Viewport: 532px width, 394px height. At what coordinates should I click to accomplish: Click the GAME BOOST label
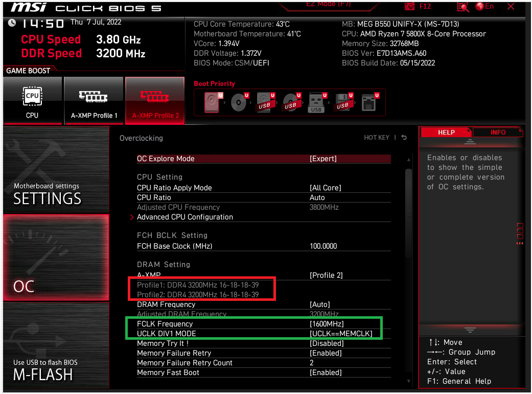tap(28, 71)
